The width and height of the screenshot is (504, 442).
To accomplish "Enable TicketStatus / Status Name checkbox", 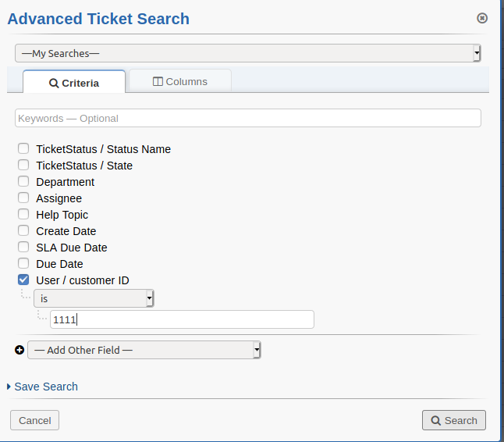I will click(x=23, y=148).
